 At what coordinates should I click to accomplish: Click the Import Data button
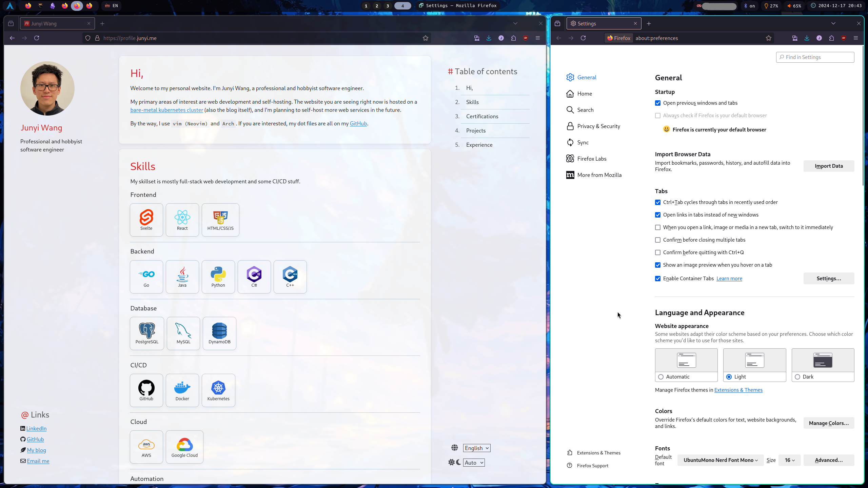point(829,166)
